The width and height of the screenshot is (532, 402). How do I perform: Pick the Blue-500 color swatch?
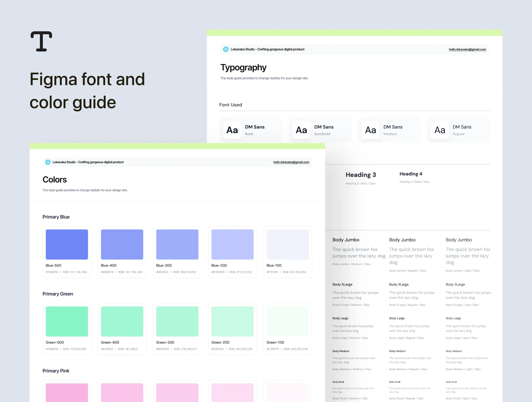tap(67, 244)
